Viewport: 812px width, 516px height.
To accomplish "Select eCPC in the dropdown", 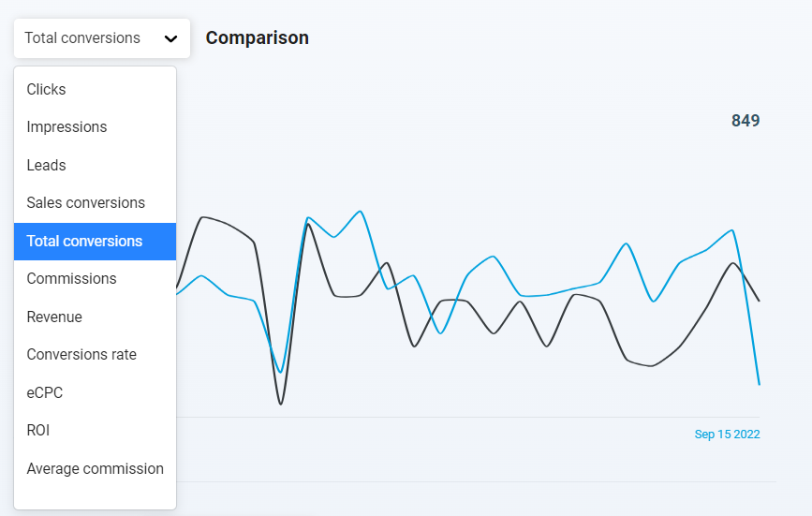I will [95, 393].
